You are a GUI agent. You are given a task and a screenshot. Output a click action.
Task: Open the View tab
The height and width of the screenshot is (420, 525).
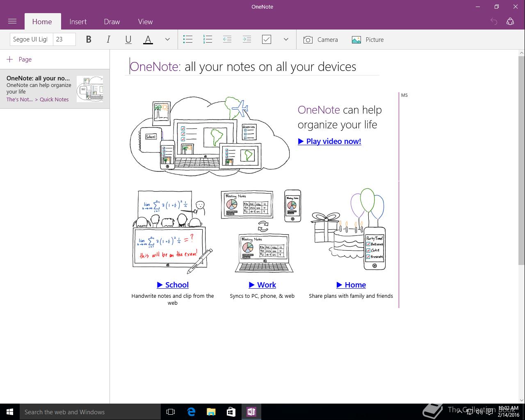coord(145,22)
